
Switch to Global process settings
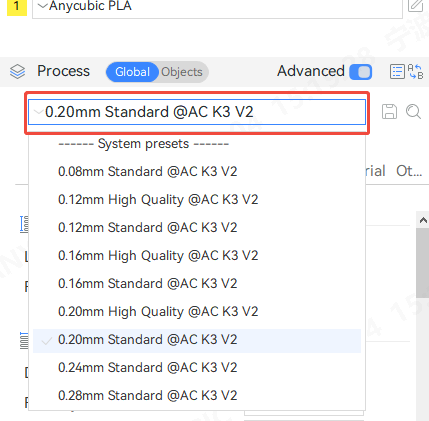click(132, 72)
